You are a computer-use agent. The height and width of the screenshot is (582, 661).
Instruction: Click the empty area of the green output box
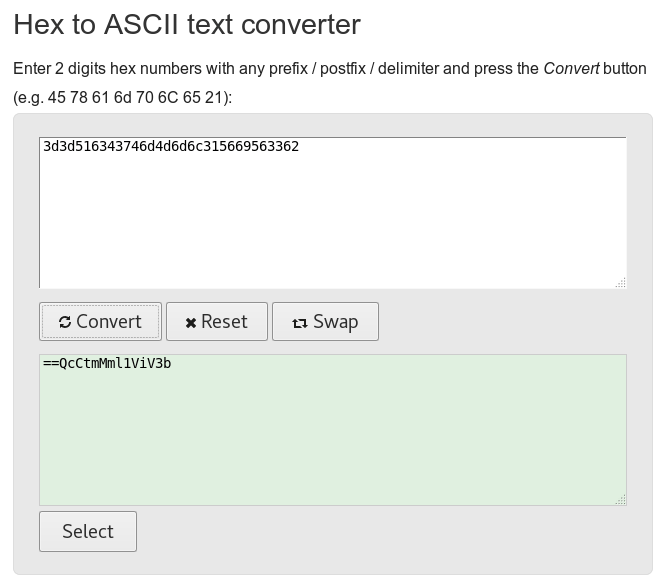pyautogui.click(x=332, y=440)
